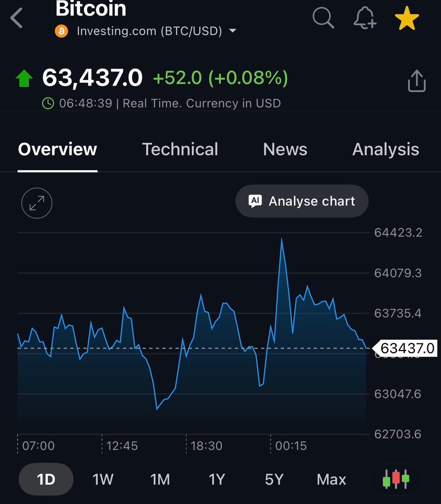Tap the green up arrow indicator
Image resolution: width=441 pixels, height=504 pixels.
24,79
